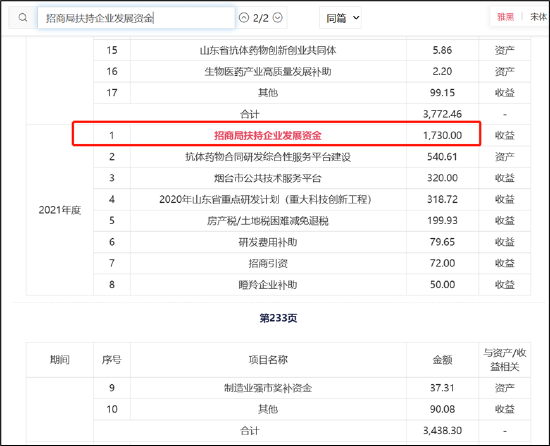Click column header 金额
This screenshot has width=550, height=446.
(x=442, y=360)
